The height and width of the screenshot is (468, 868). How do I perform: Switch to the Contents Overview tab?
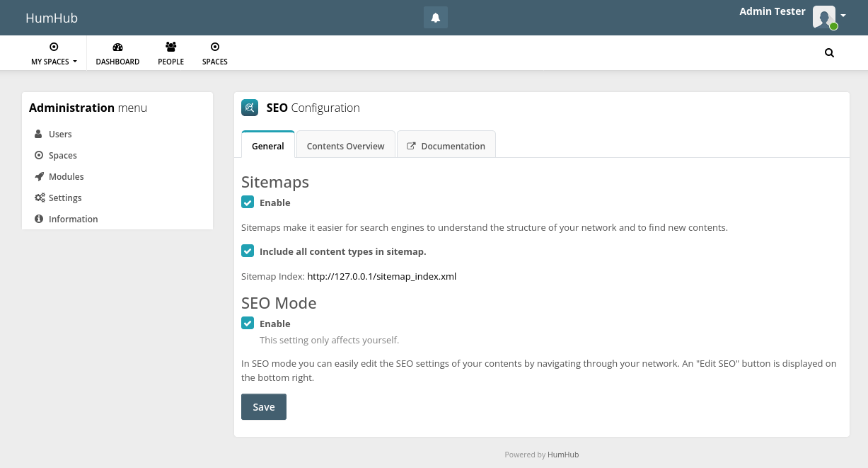345,146
